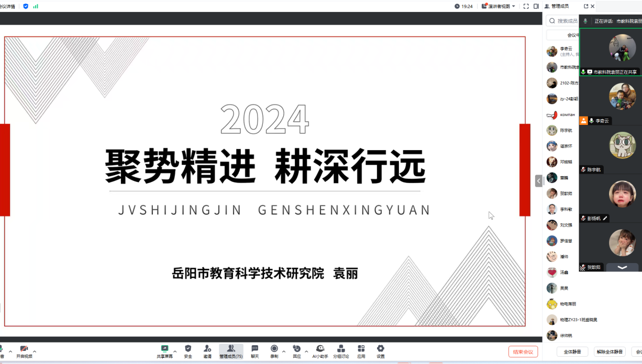This screenshot has width=642, height=364.
Task: Open the 应用 apps icon
Action: coord(361,349)
